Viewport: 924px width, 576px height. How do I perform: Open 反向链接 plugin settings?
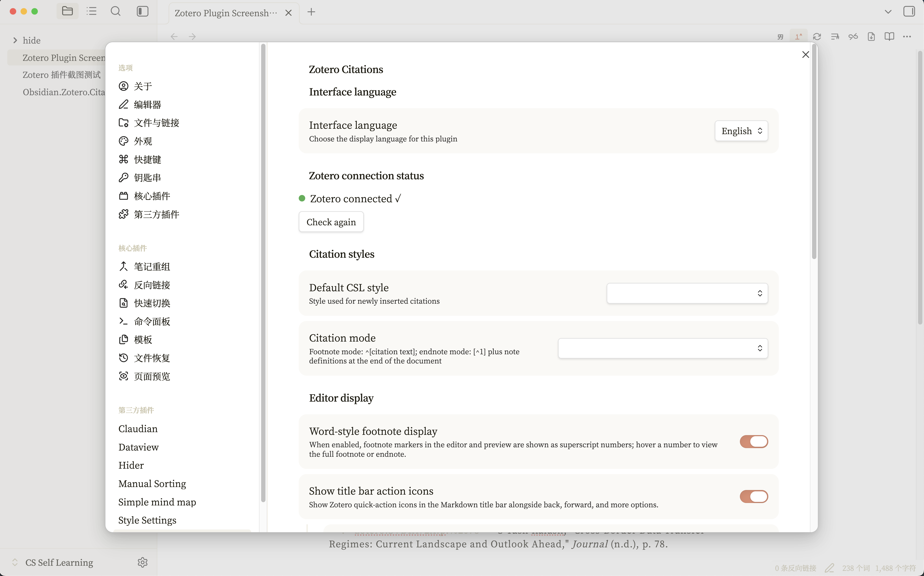point(182,284)
